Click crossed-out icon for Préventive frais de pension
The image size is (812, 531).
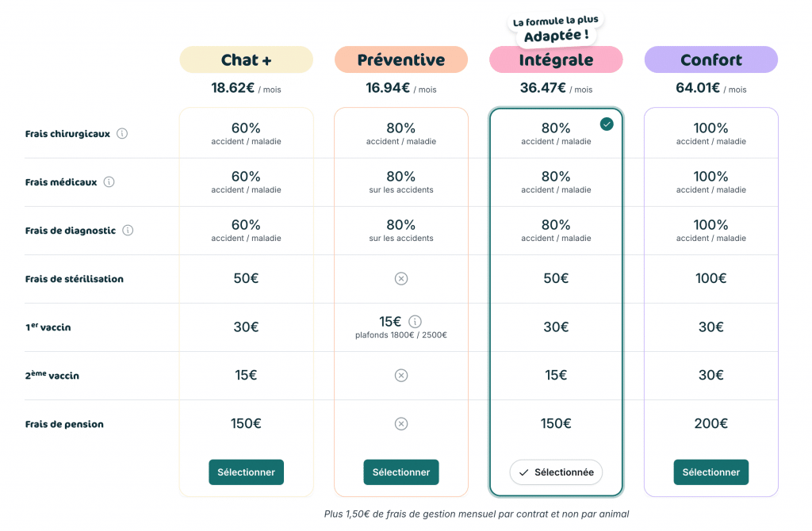click(401, 423)
